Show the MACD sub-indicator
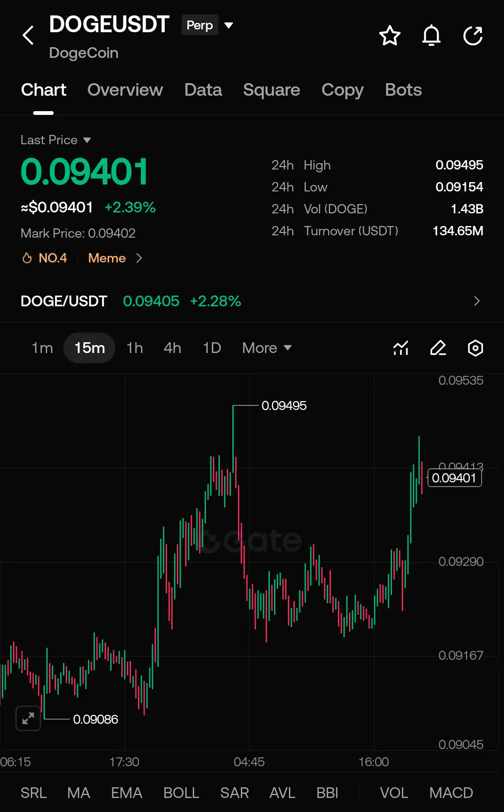Viewport: 504px width, 812px height. tap(451, 793)
